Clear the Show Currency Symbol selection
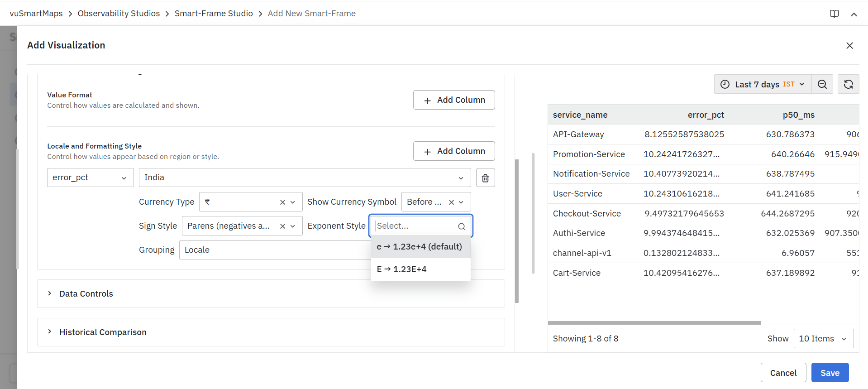This screenshot has width=868, height=389. point(451,202)
